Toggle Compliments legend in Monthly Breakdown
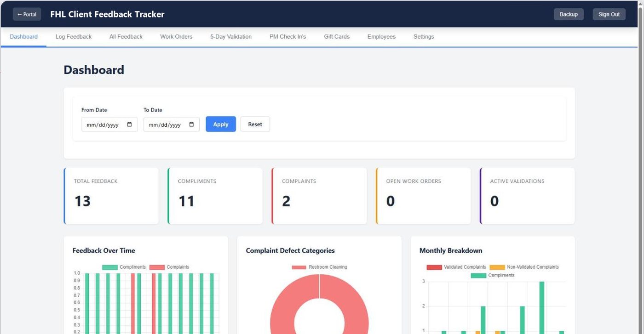This screenshot has height=334, width=644. (493, 275)
